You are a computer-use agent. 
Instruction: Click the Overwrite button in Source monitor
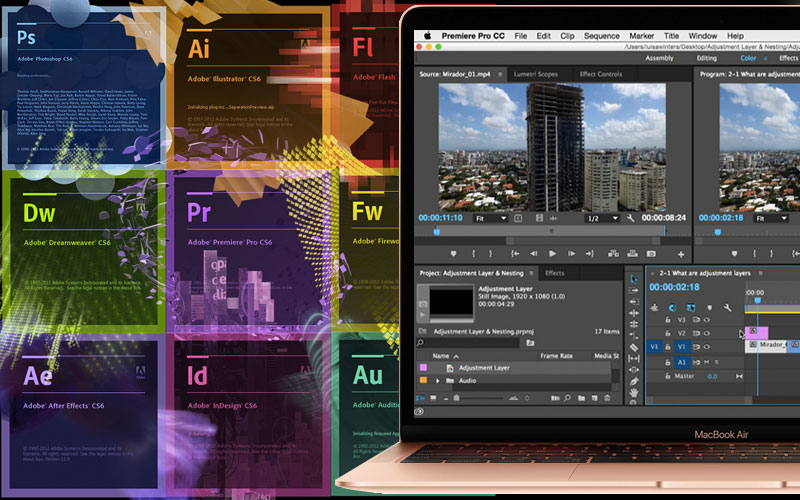point(632,254)
